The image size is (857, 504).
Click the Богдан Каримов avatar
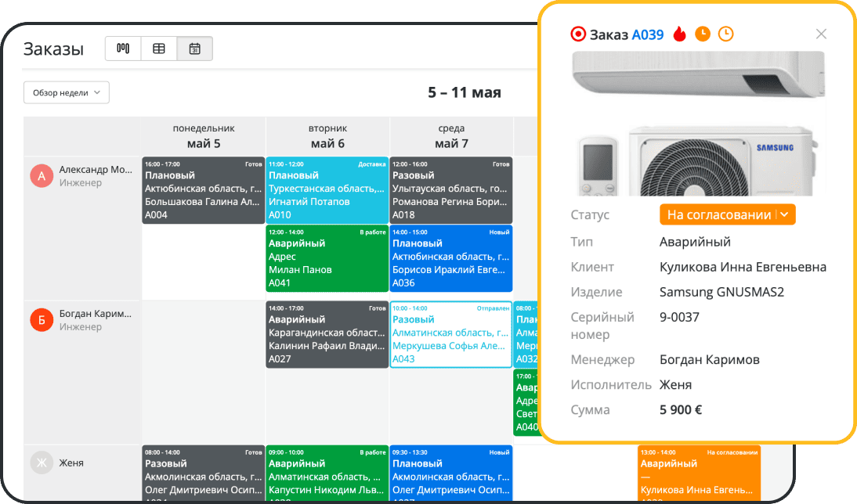coord(42,319)
